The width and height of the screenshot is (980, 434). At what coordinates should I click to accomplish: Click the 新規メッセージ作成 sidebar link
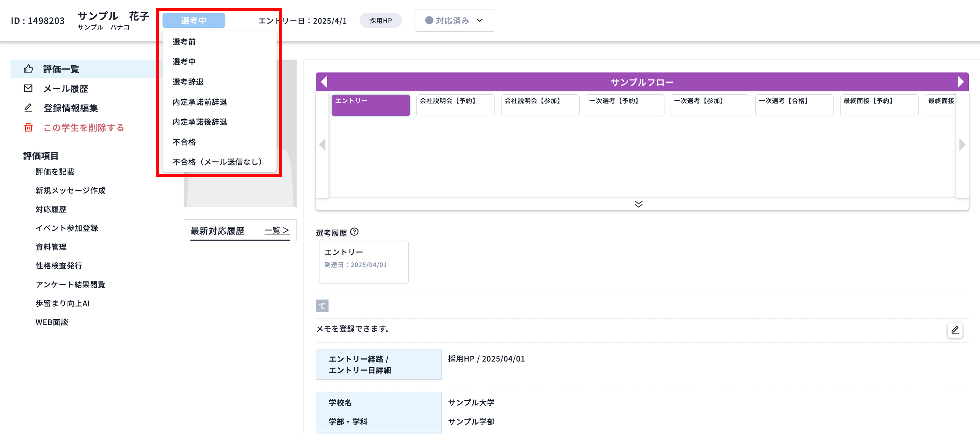(70, 190)
